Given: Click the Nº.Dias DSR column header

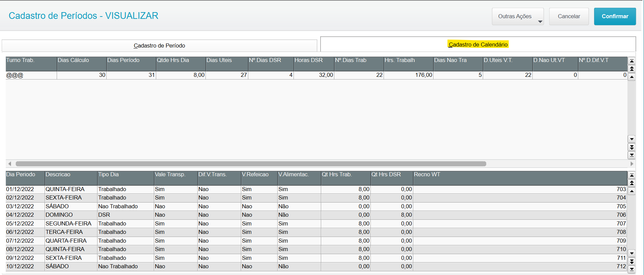Looking at the screenshot, I should (271, 64).
